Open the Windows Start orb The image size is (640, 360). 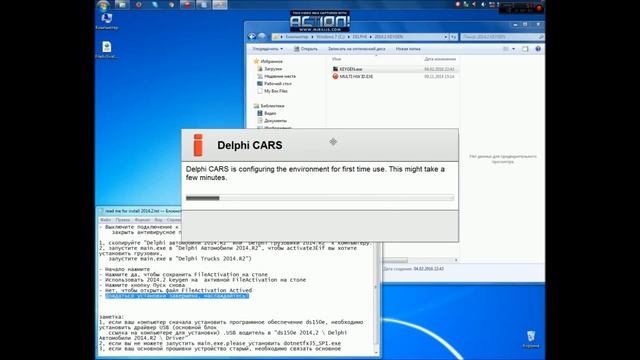click(103, 5)
